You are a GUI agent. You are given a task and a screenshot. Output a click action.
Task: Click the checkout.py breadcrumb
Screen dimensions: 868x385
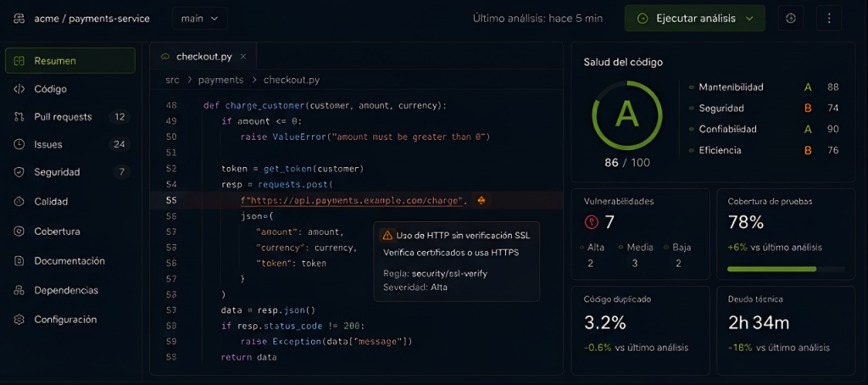pos(292,80)
